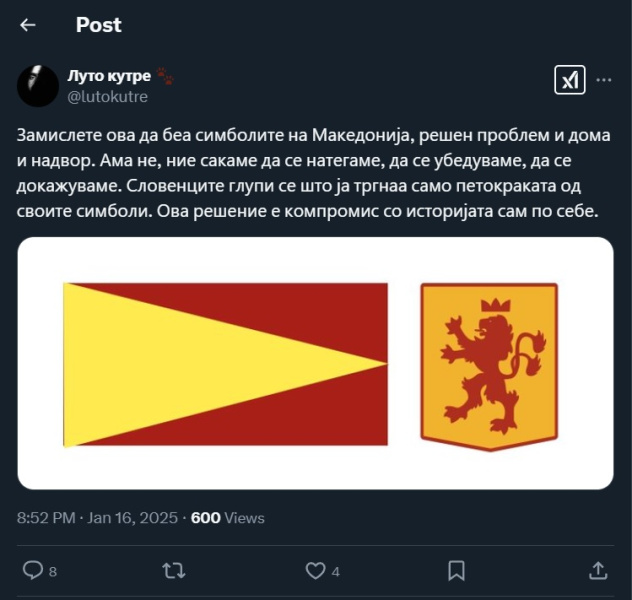This screenshot has height=600, width=632.
Task: Go back using the left arrow
Action: point(27,25)
